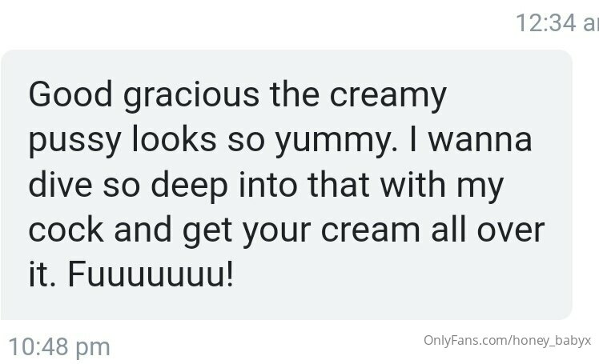The width and height of the screenshot is (599, 364).
Task: Click the words "all over" in the message
Action: coord(488,230)
